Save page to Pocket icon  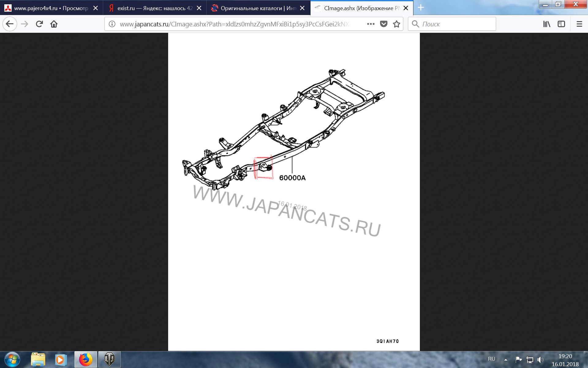pyautogui.click(x=383, y=24)
